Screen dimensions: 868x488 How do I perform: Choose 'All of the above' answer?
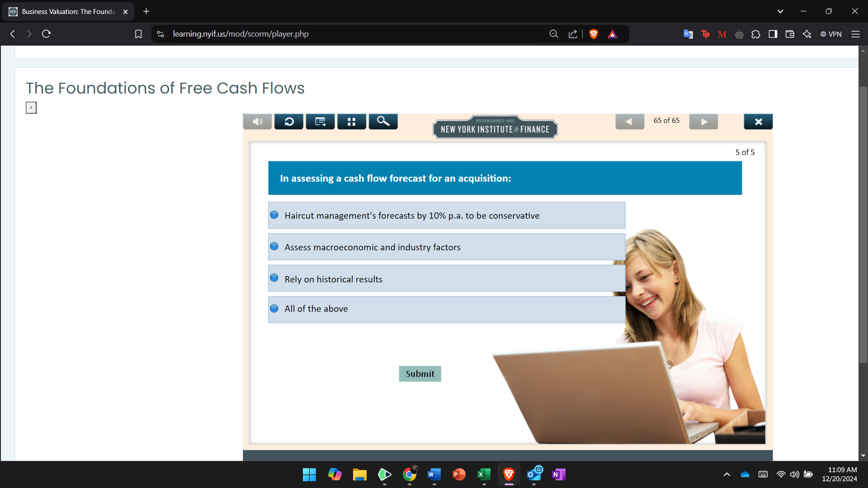[274, 309]
